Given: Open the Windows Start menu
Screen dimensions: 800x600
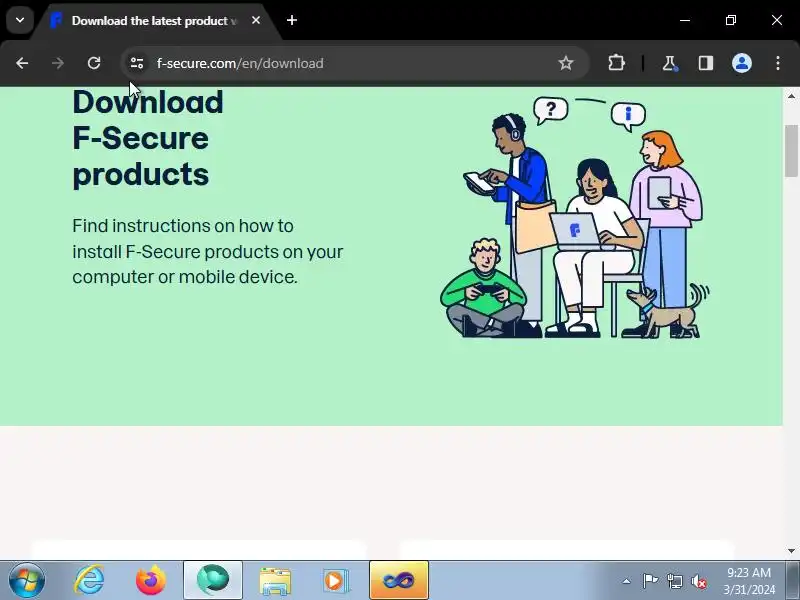Looking at the screenshot, I should (x=27, y=581).
